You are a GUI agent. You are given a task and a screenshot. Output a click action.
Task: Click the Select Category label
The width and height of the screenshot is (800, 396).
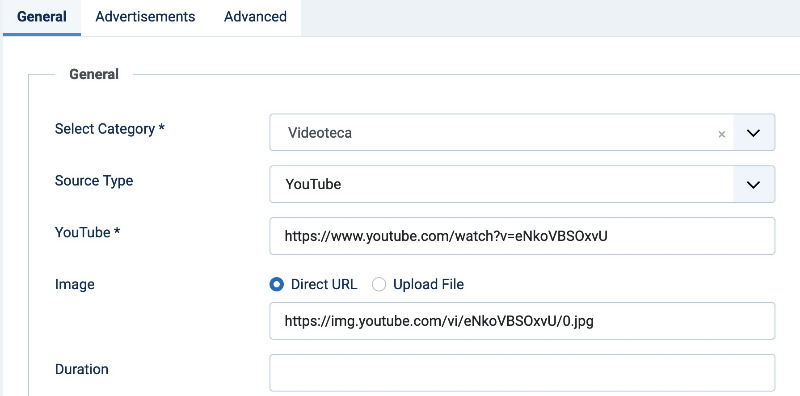click(x=110, y=129)
